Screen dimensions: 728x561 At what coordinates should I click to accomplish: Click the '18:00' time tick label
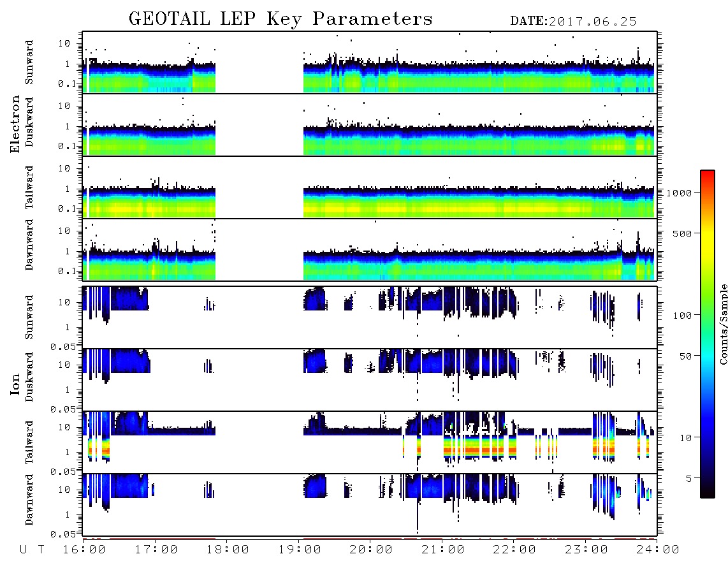pyautogui.click(x=228, y=550)
